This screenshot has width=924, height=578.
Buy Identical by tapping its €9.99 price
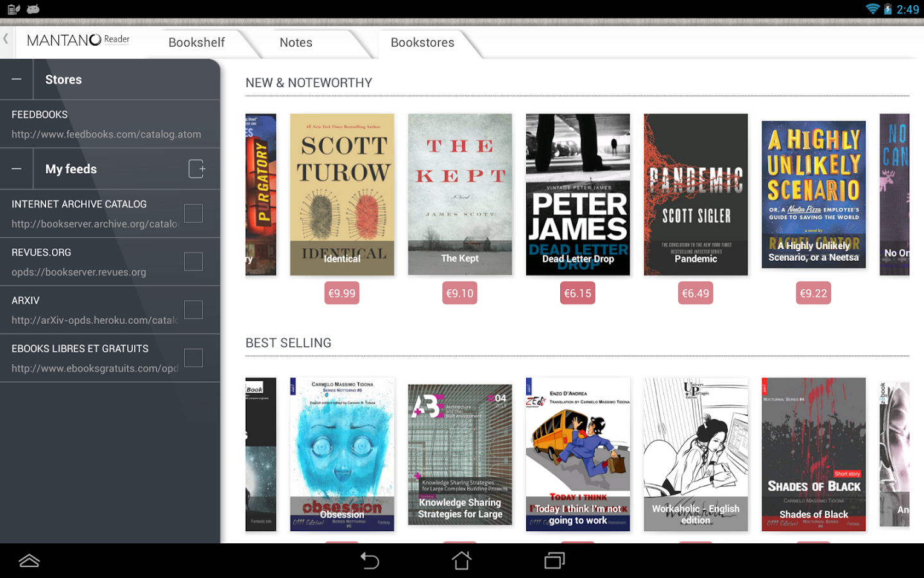341,293
